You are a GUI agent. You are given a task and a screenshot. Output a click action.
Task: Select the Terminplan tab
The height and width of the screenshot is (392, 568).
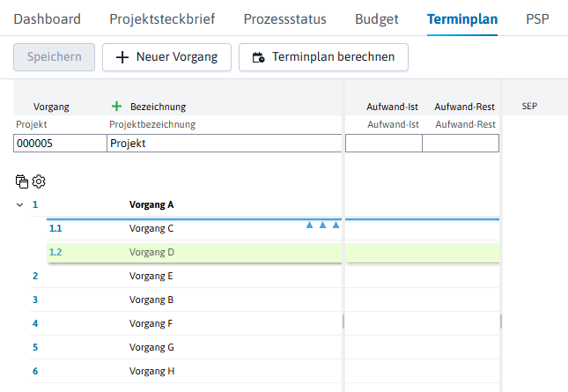pos(462,19)
